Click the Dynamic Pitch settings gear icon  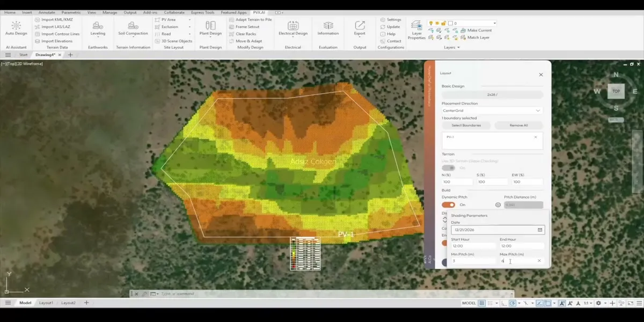coord(497,205)
